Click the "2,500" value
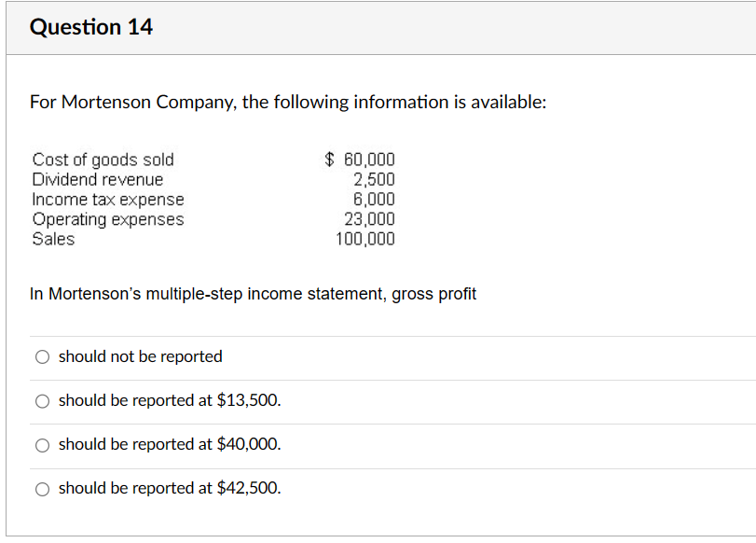Screen dimensions: 756x543 pos(379,179)
